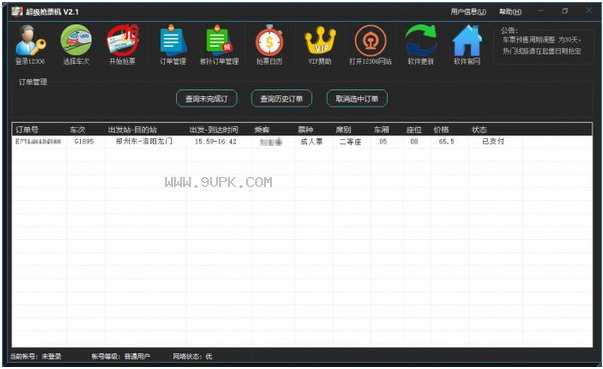603x369 pixels.
Task: Click the 订单号 column header
Action: coord(27,130)
